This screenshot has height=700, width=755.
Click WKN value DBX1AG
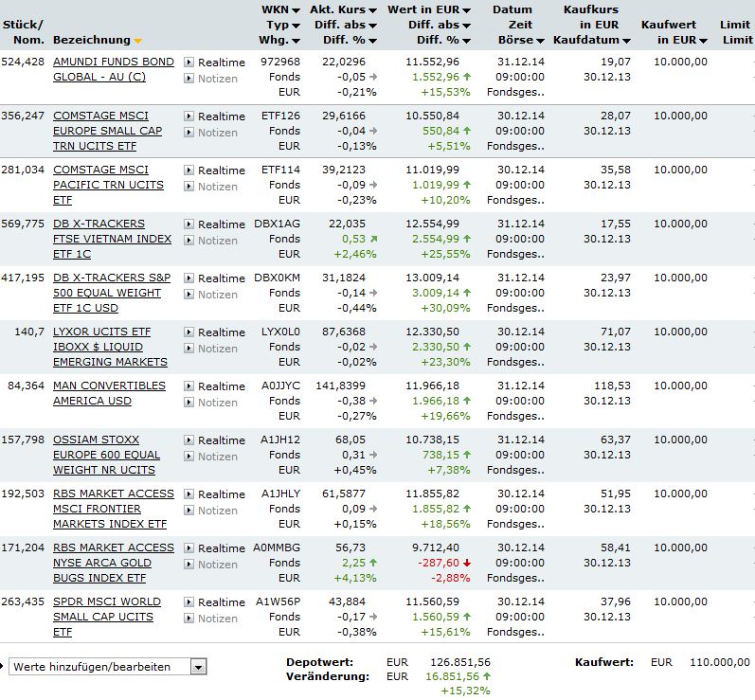click(x=277, y=224)
